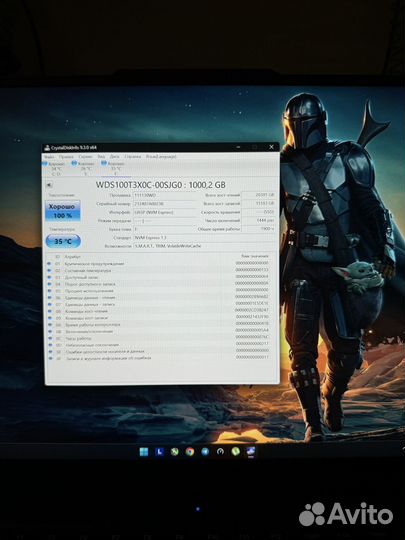This screenshot has width=405, height=540.
Task: Open the Справка menu
Action: coord(133,157)
